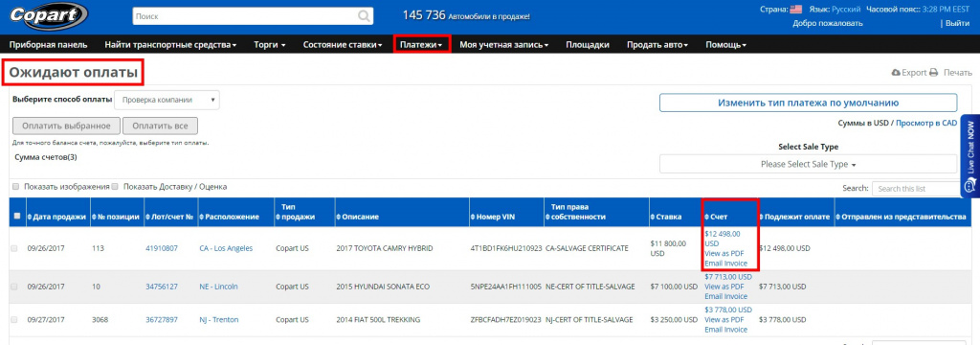The image size is (980, 345).
Task: Open lot number 34756127 link
Action: coord(161,287)
